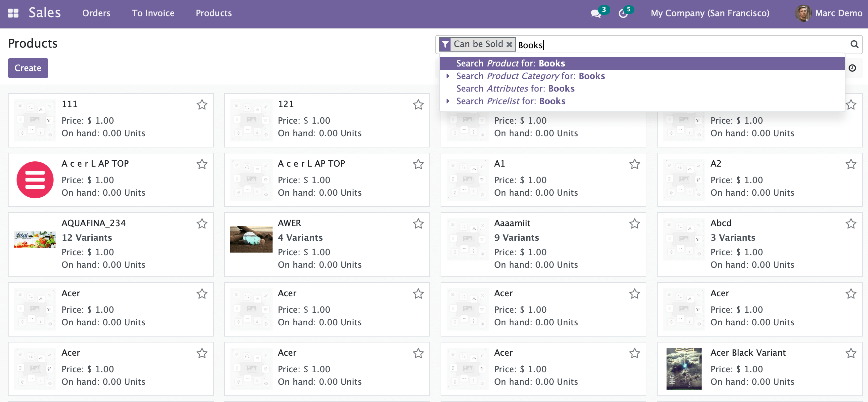
Task: Expand Product Category search suggestion arrow
Action: (448, 76)
